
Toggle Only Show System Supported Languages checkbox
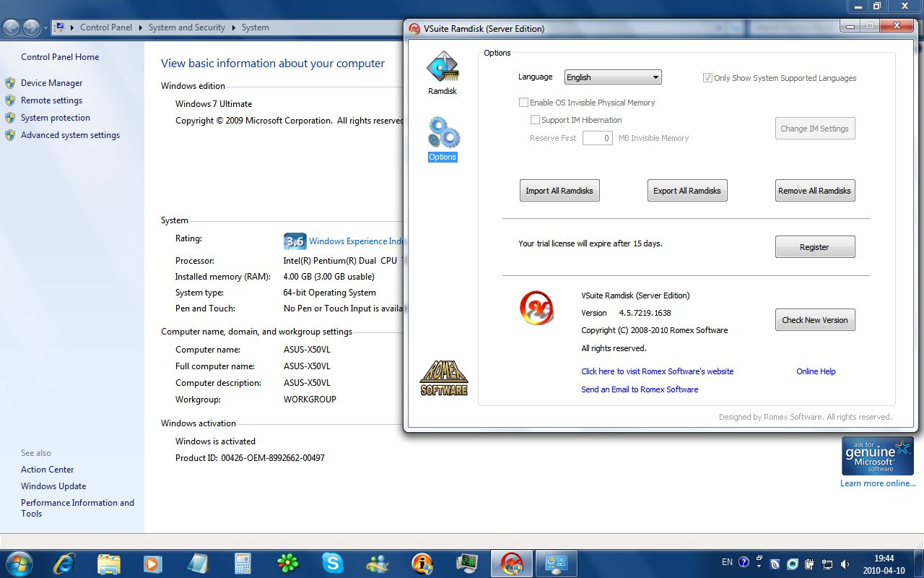pyautogui.click(x=707, y=78)
